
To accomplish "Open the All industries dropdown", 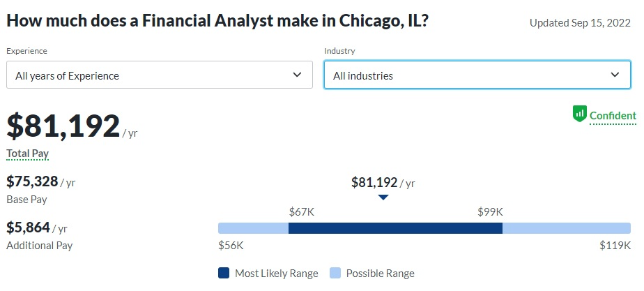I will tap(477, 75).
